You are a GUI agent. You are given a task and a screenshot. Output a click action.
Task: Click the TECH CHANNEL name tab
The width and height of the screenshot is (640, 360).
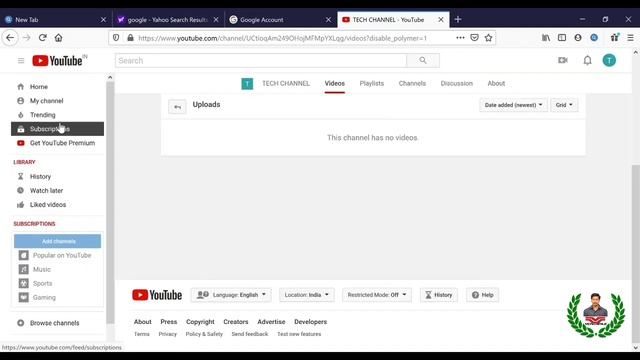point(286,84)
